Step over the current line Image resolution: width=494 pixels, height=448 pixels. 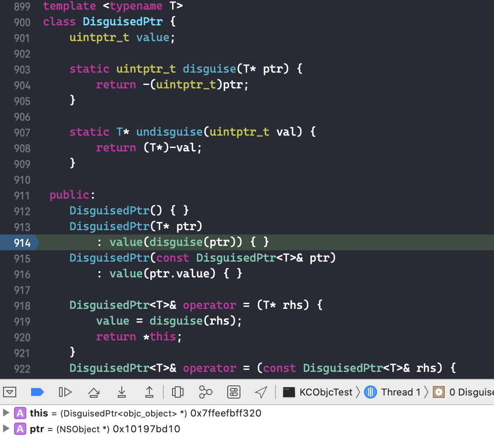(94, 392)
